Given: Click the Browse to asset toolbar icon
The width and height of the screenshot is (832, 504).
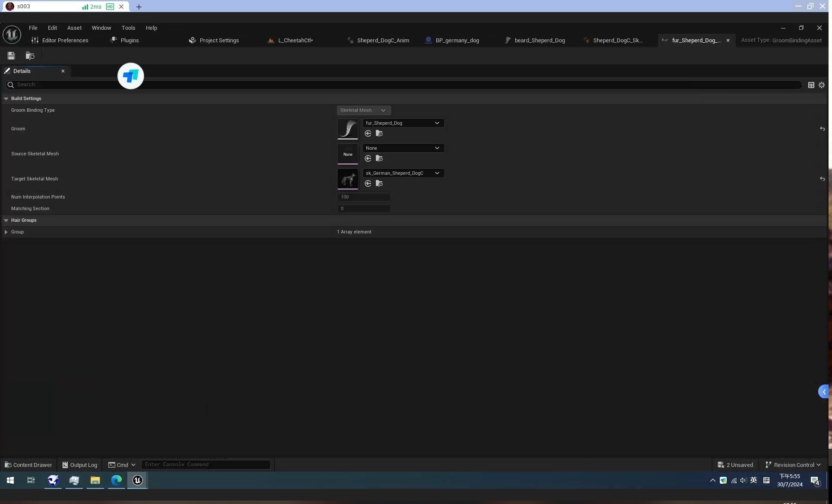Looking at the screenshot, I should (30, 56).
